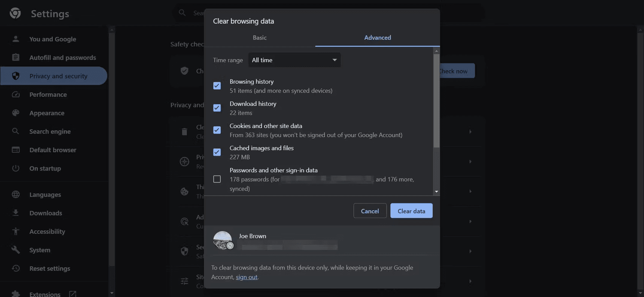Click the On startup power icon
The height and width of the screenshot is (297, 644).
(16, 168)
